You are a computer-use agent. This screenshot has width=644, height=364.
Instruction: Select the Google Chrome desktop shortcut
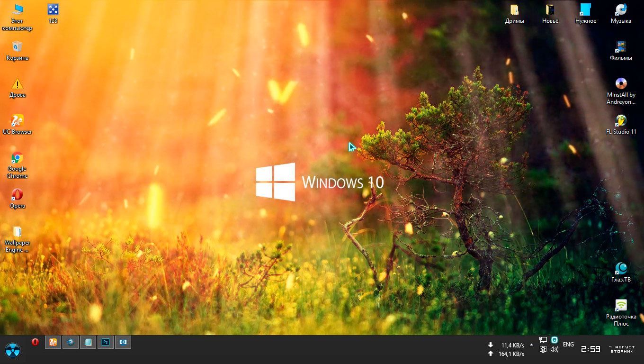point(17,165)
